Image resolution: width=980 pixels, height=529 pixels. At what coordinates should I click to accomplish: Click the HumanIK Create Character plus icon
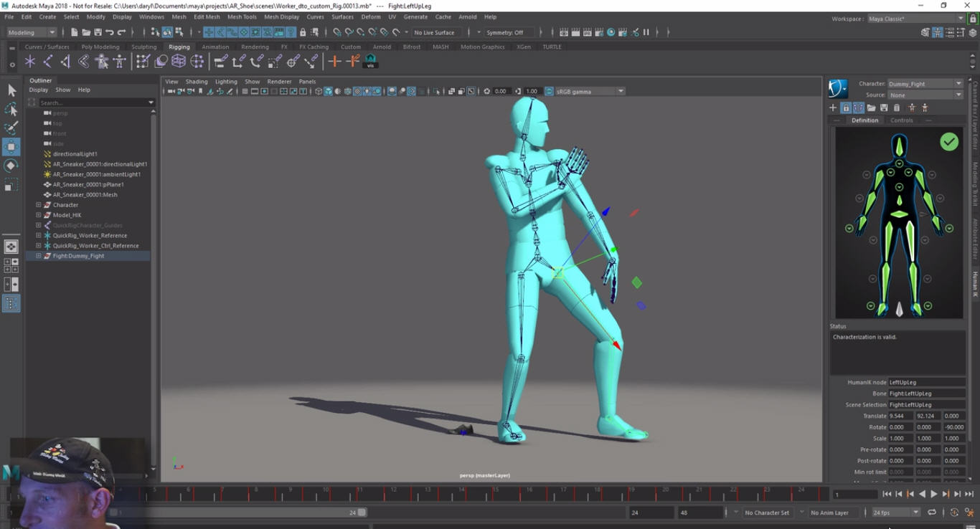(x=833, y=108)
